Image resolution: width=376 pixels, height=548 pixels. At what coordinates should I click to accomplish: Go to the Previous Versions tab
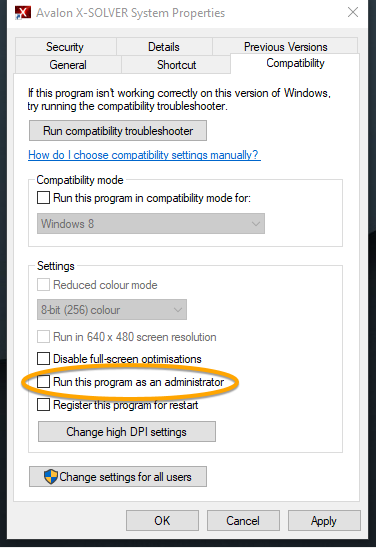point(285,46)
